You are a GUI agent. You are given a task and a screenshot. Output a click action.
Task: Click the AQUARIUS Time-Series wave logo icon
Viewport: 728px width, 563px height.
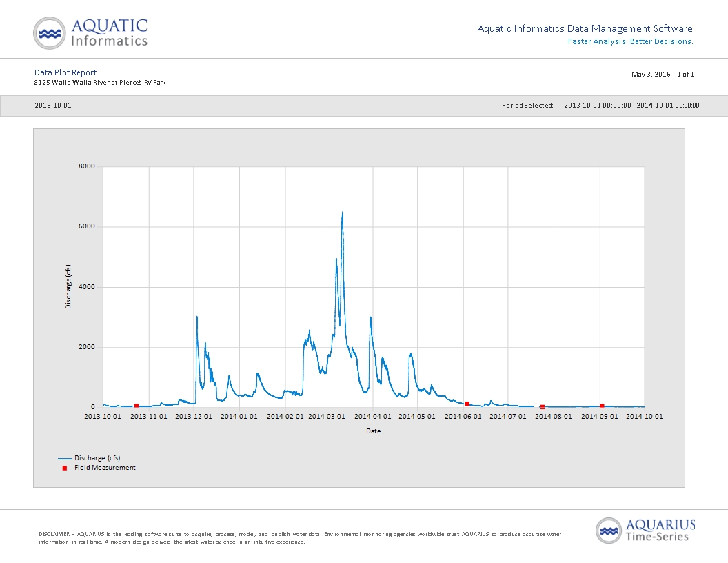pos(609,531)
